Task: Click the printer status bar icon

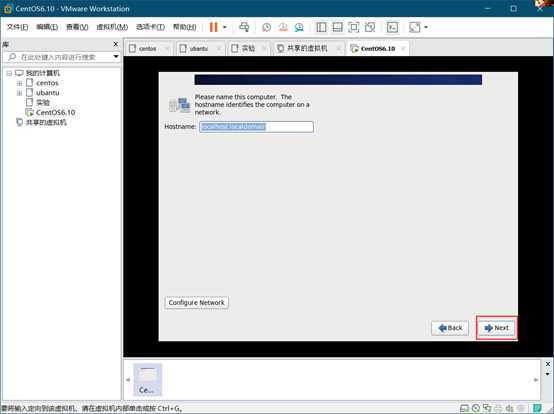Action: [x=498, y=409]
